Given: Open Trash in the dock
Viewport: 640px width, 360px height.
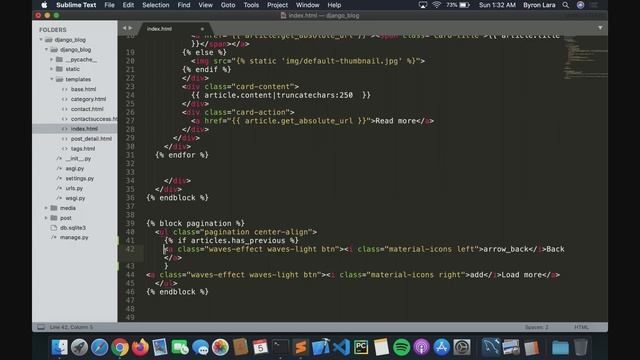Looking at the screenshot, I should [x=580, y=347].
